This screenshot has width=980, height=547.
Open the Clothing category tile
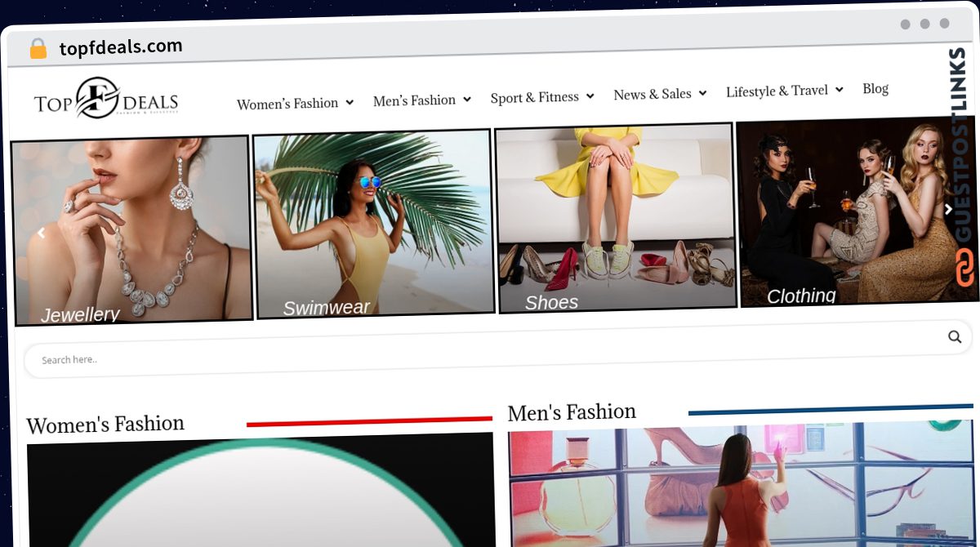[x=857, y=211]
